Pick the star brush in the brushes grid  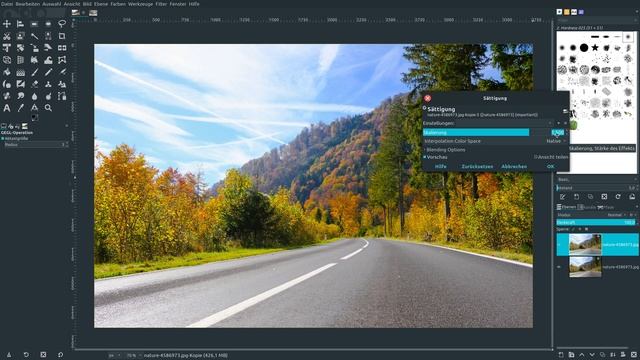pos(595,48)
